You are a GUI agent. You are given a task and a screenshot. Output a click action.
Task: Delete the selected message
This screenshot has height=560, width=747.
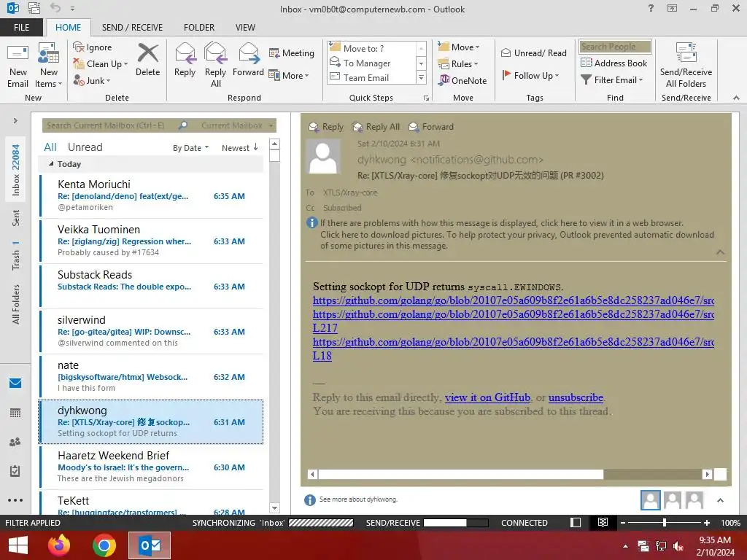147,60
